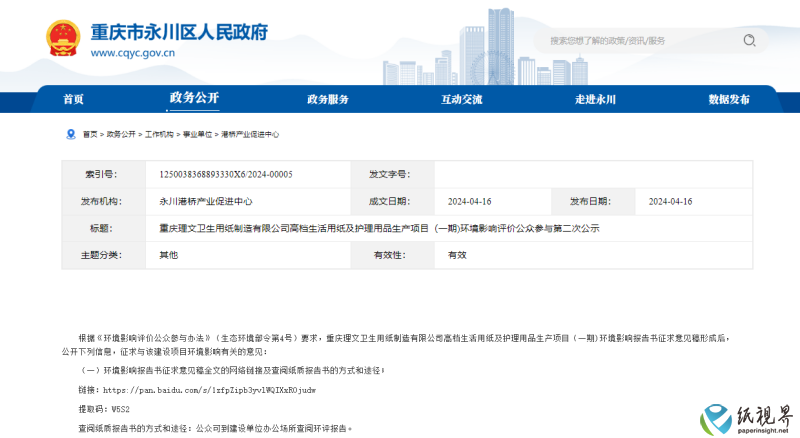This screenshot has width=800, height=438.
Task: Click the 工作机构 breadcrumb link
Action: [159, 134]
